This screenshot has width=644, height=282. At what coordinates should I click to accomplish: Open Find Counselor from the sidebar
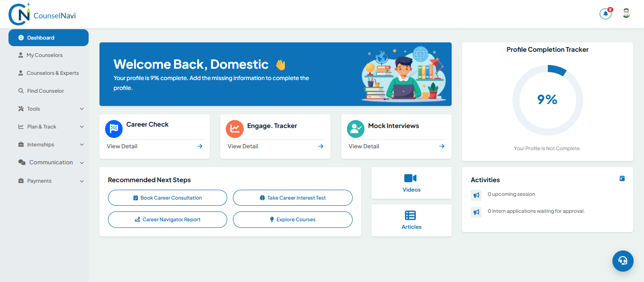pos(45,91)
